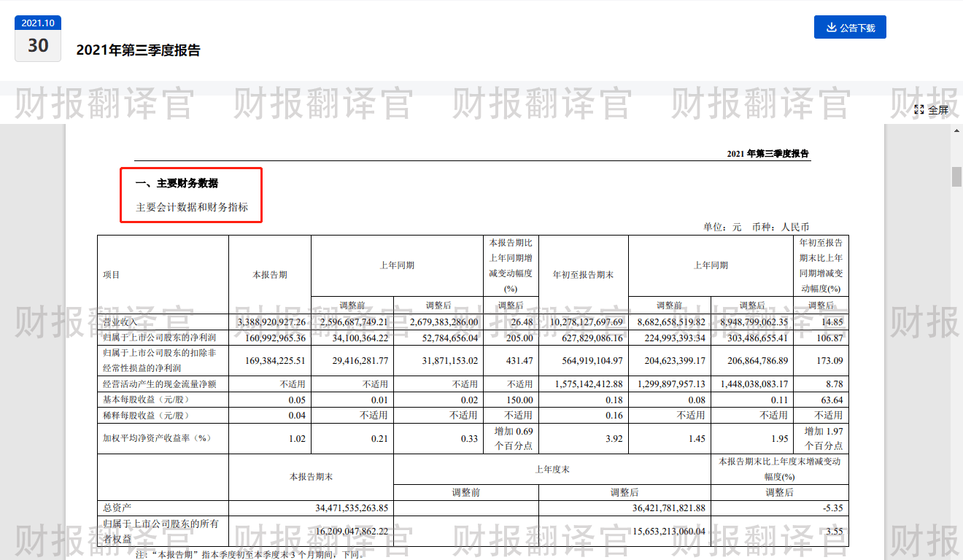Click the 一、主要财务数据 section heading

click(177, 183)
